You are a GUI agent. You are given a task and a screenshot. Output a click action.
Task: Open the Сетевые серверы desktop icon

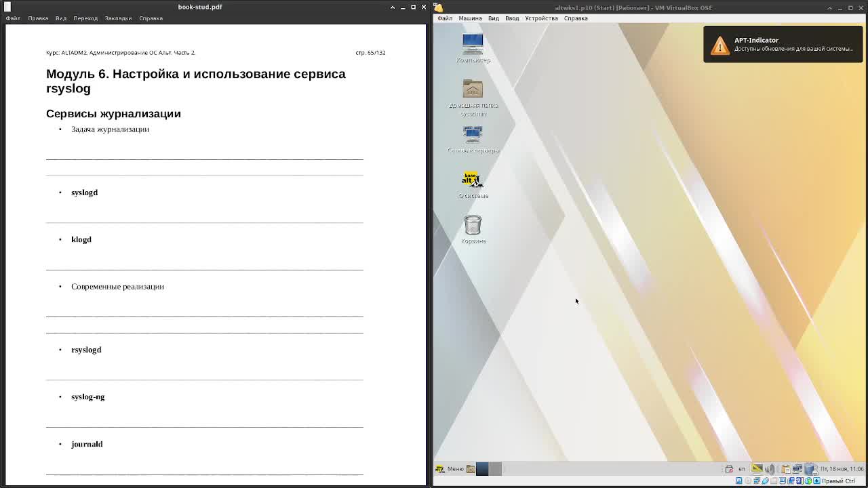click(473, 140)
